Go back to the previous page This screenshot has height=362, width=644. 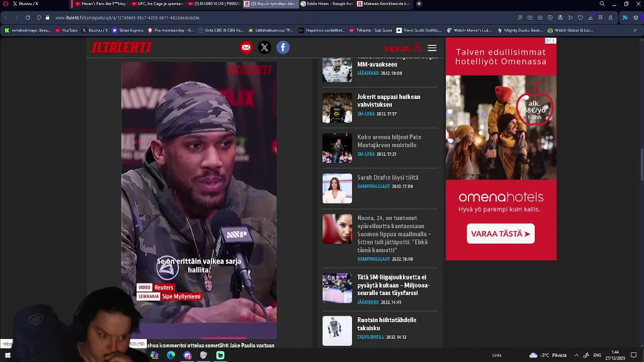6,18
